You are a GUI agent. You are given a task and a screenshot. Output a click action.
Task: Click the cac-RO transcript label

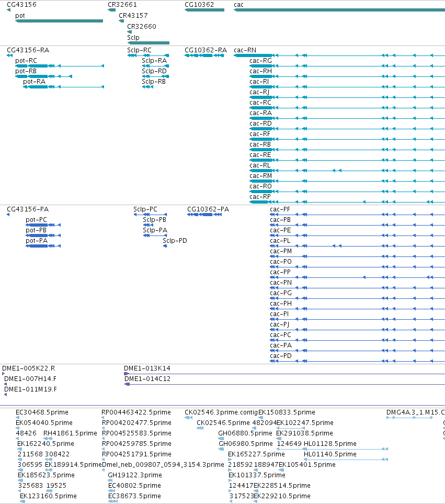coord(261,186)
